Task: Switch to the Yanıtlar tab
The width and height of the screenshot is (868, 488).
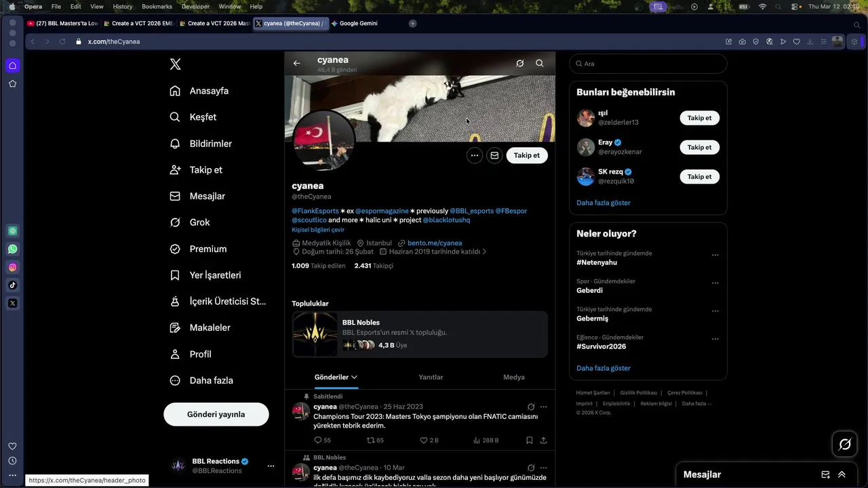Action: [x=431, y=377]
